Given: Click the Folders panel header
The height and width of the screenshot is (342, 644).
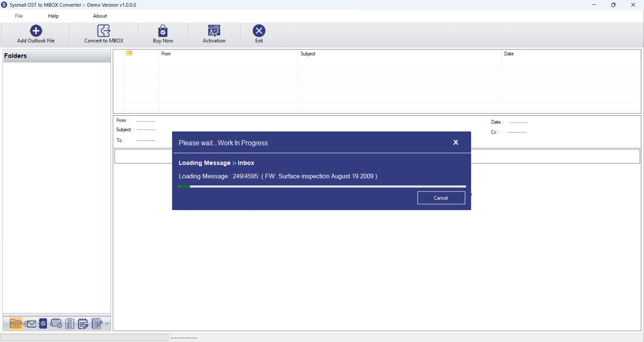Looking at the screenshot, I should 57,56.
